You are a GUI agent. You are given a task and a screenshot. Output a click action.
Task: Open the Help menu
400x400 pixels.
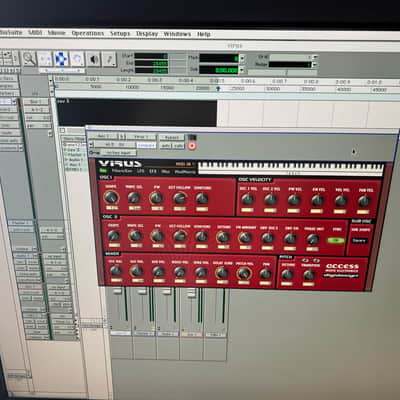[204, 34]
